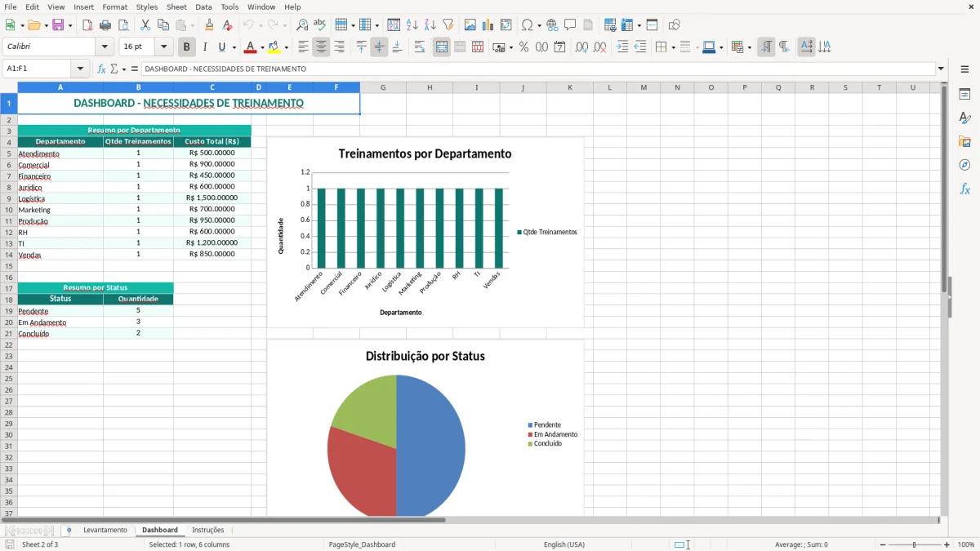
Task: Toggle Bold formatting
Action: point(187,47)
